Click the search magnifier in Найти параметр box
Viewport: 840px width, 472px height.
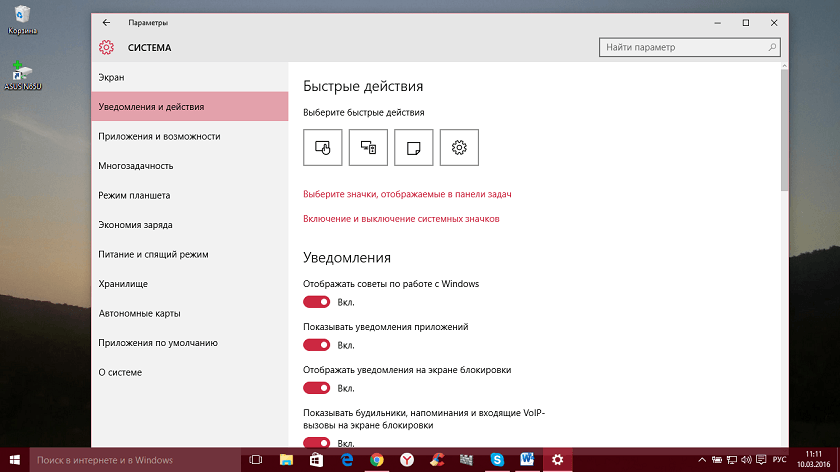tap(772, 47)
